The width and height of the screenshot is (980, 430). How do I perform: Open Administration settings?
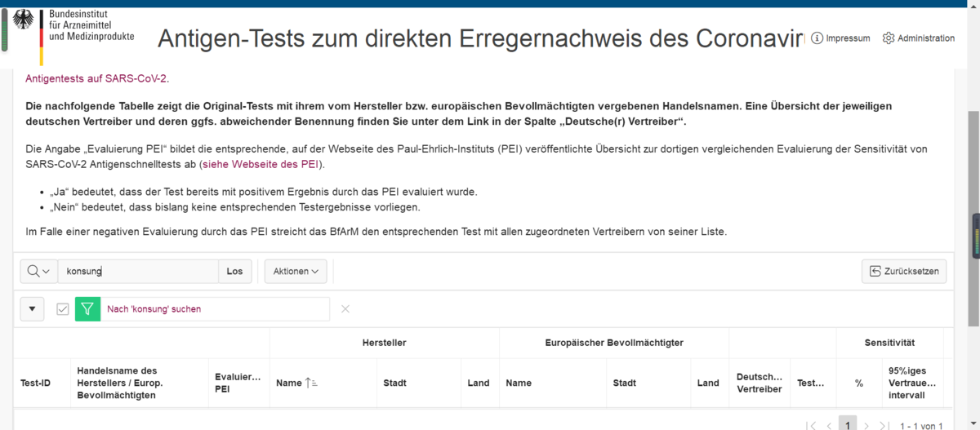(x=919, y=38)
